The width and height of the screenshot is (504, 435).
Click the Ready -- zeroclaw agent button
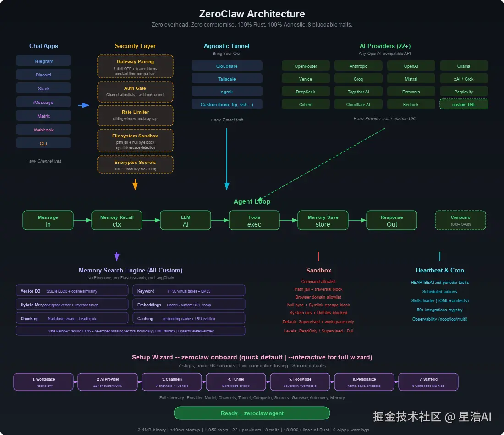252,413
